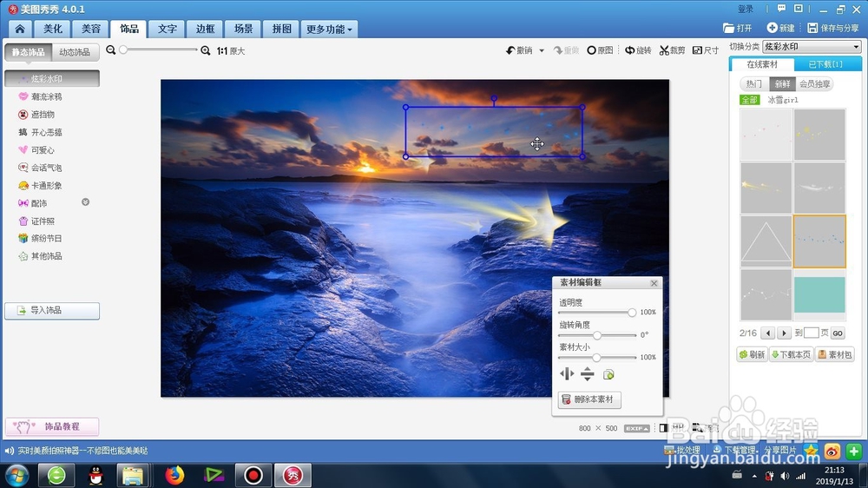The width and height of the screenshot is (868, 488).
Task: Click the 导入饰品 import button
Action: click(x=52, y=311)
